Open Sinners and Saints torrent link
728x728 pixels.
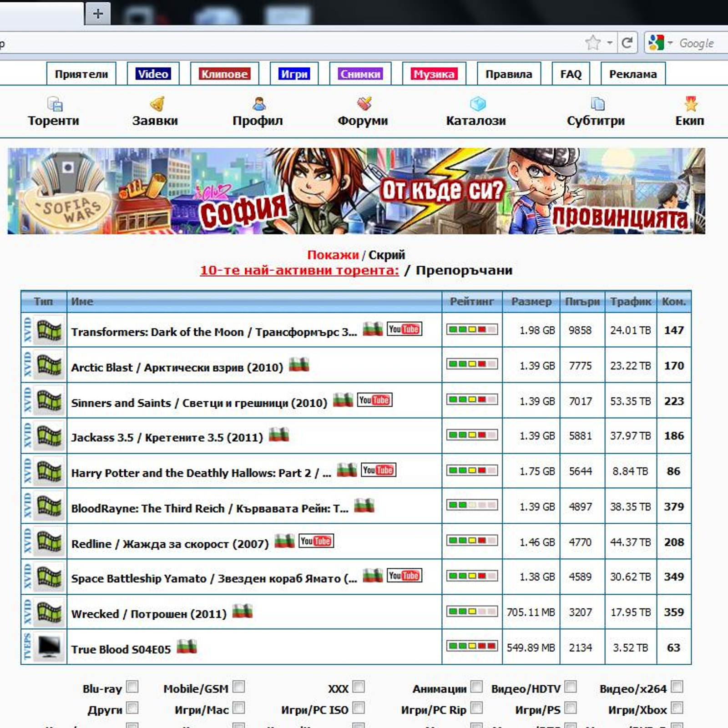click(199, 403)
